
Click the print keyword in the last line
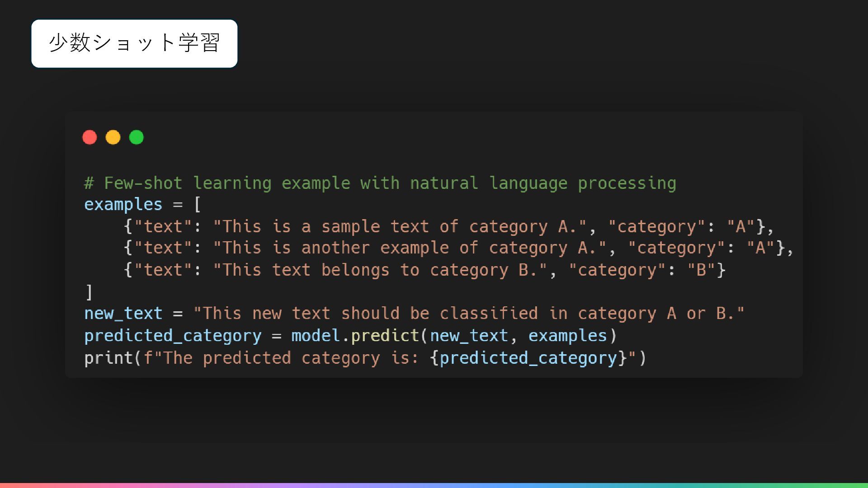(108, 358)
